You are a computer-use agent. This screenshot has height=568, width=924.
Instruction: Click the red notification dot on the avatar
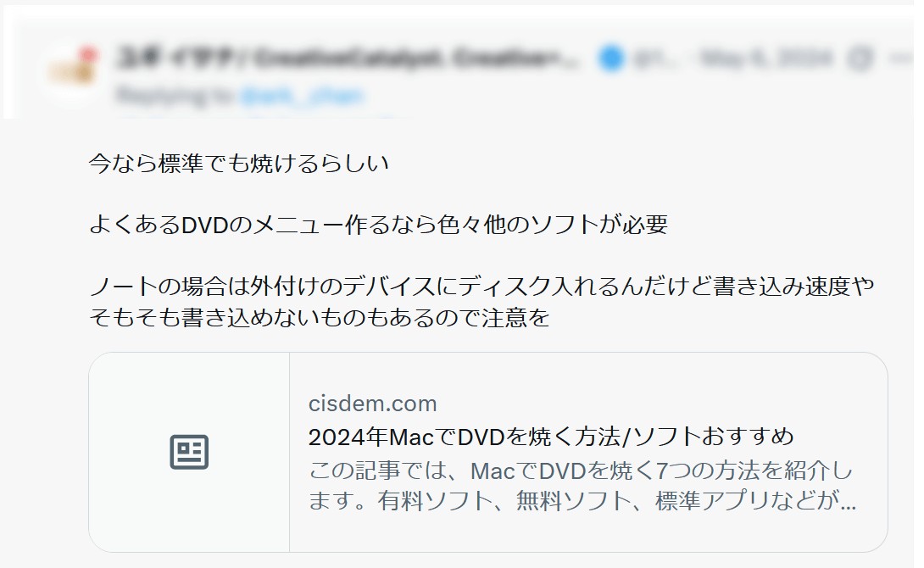[x=88, y=54]
